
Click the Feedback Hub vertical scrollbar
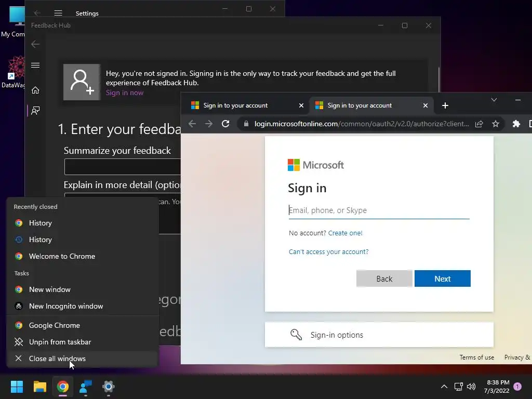[439, 80]
